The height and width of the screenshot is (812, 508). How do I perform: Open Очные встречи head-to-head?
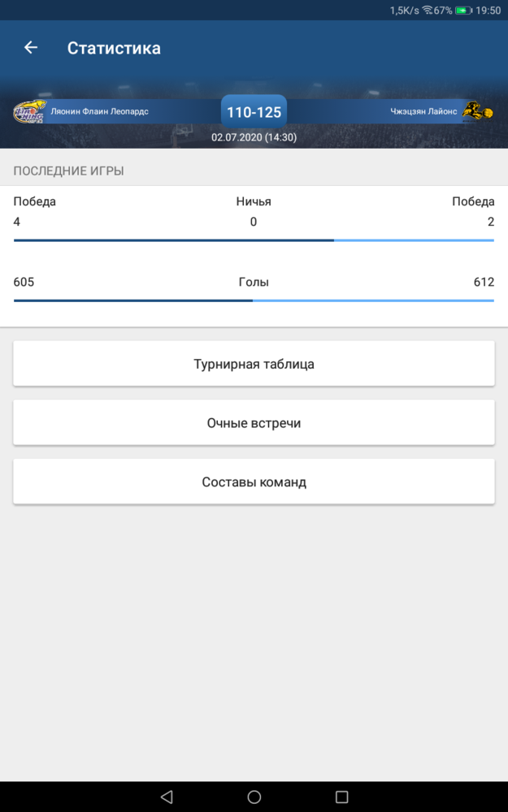[254, 422]
